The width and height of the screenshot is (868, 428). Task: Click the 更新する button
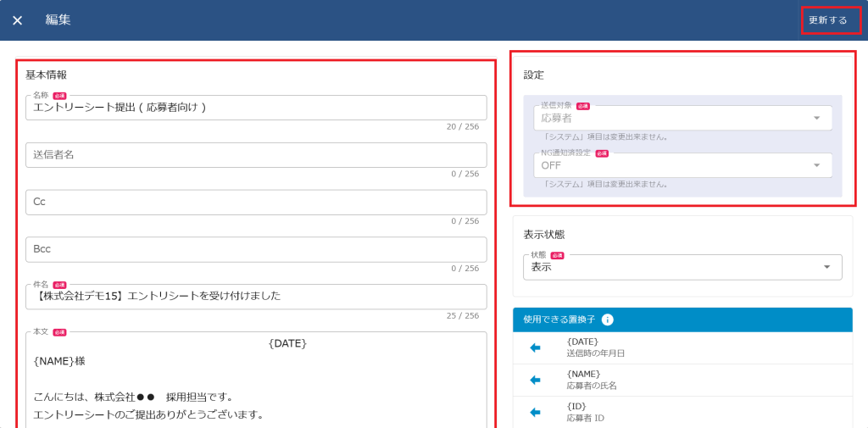click(x=828, y=20)
